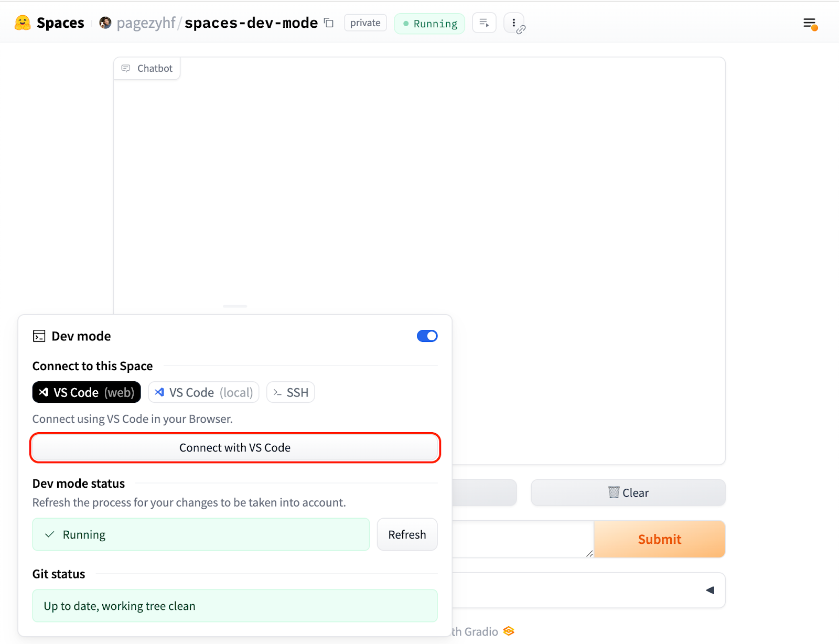Switch to the SSH connection option
The width and height of the screenshot is (839, 644).
click(291, 392)
